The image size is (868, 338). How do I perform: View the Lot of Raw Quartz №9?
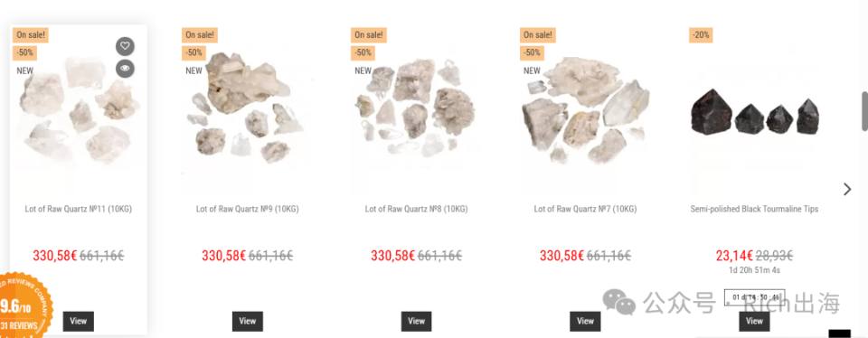pyautogui.click(x=248, y=321)
